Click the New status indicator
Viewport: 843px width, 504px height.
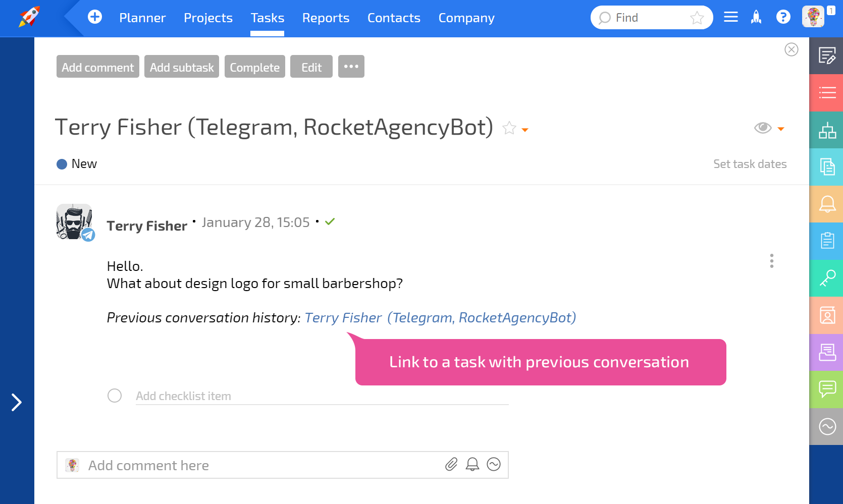click(77, 164)
